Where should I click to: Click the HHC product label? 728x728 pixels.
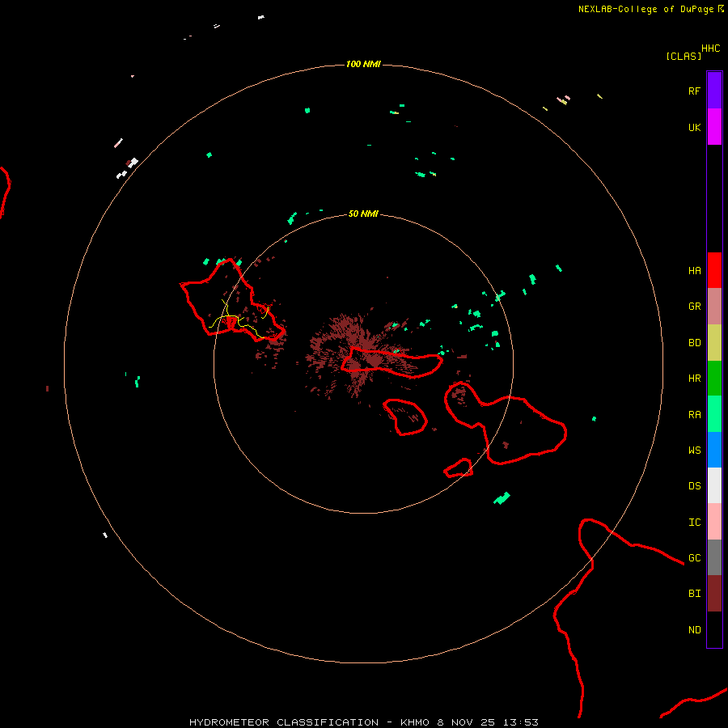click(x=710, y=49)
